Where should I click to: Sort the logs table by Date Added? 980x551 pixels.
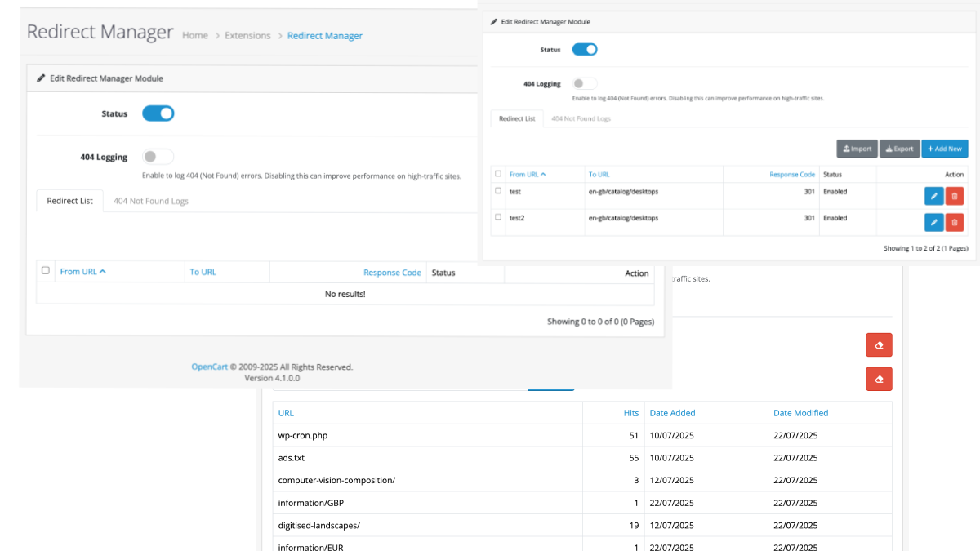(673, 413)
